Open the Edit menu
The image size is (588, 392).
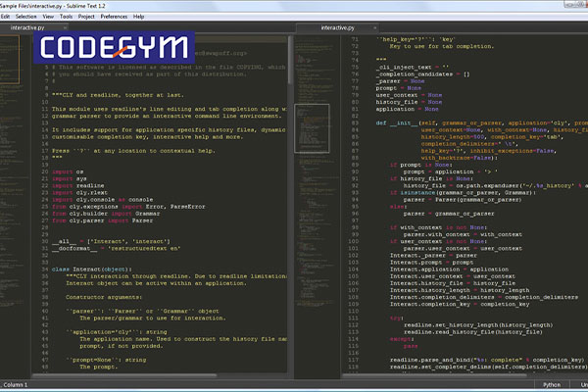tap(6, 17)
